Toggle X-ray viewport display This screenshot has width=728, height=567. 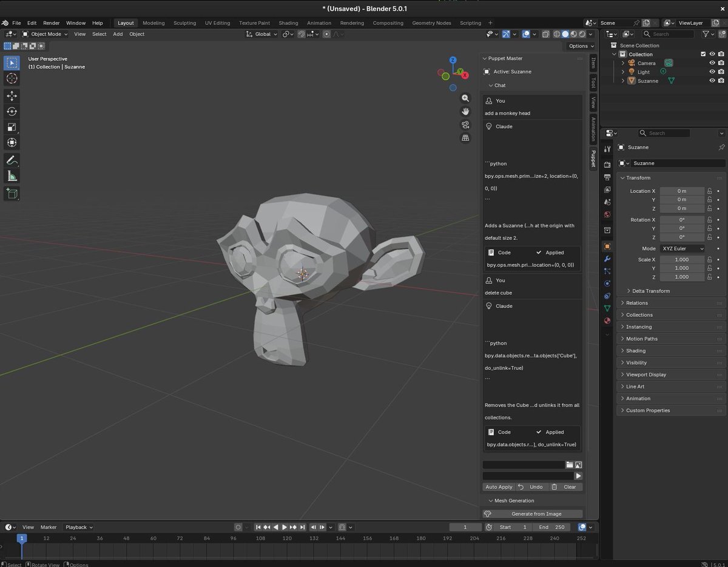tap(546, 34)
